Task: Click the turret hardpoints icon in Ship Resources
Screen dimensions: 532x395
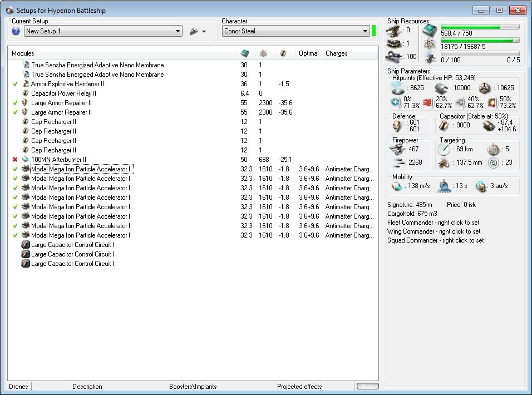Action: click(393, 31)
